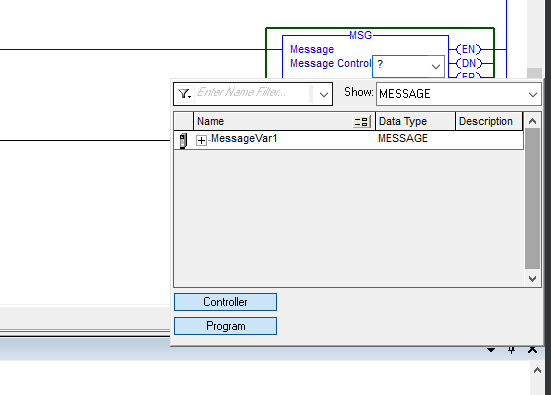The height and width of the screenshot is (395, 551).
Task: Click the filter funnel icon
Action: click(184, 94)
